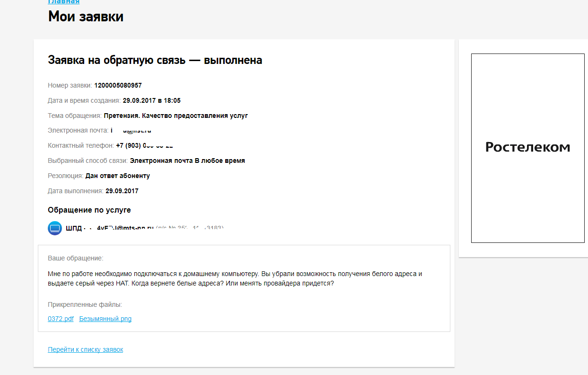
Task: Open the attachment Безымянный.png
Action: coord(105,319)
